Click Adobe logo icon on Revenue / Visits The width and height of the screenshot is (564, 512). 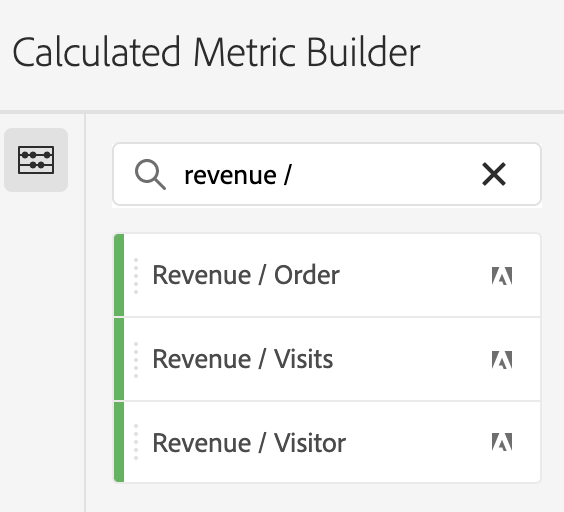[x=502, y=360]
